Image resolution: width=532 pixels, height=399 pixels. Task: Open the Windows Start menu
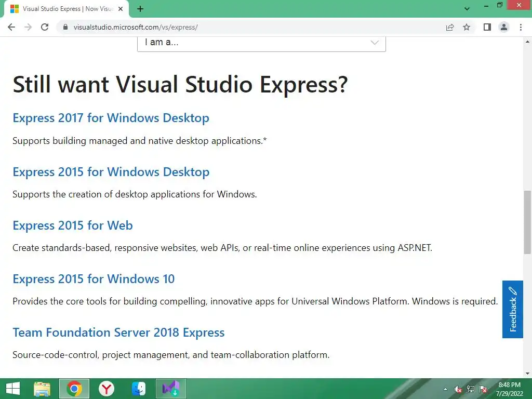pos(13,389)
